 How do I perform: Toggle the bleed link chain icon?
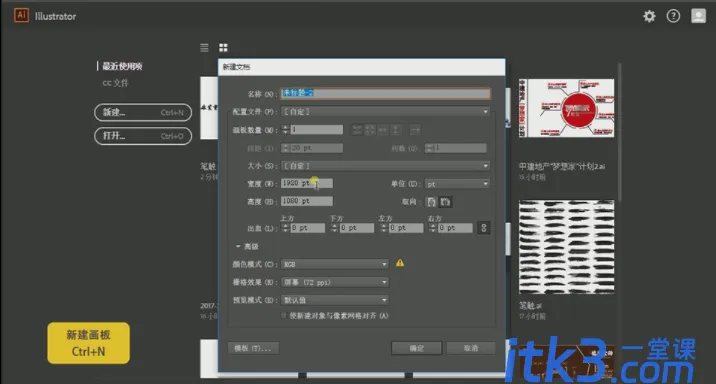484,227
